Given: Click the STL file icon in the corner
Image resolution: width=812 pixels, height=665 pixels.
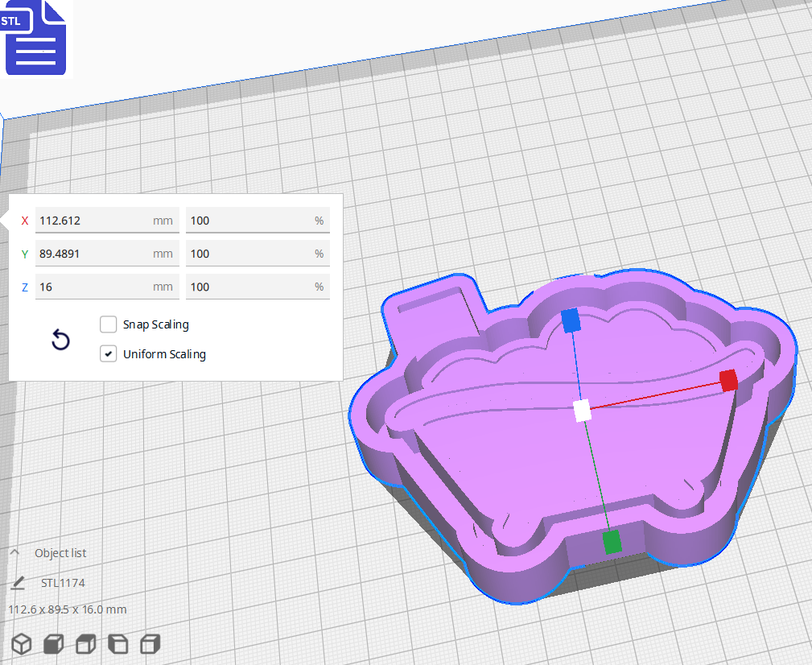Looking at the screenshot, I should coord(36,39).
